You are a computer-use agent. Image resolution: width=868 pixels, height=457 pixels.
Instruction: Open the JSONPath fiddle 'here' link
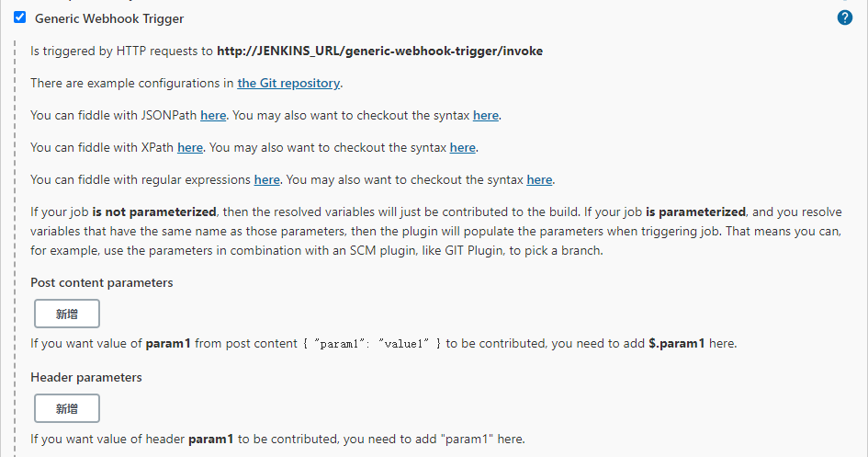(213, 116)
